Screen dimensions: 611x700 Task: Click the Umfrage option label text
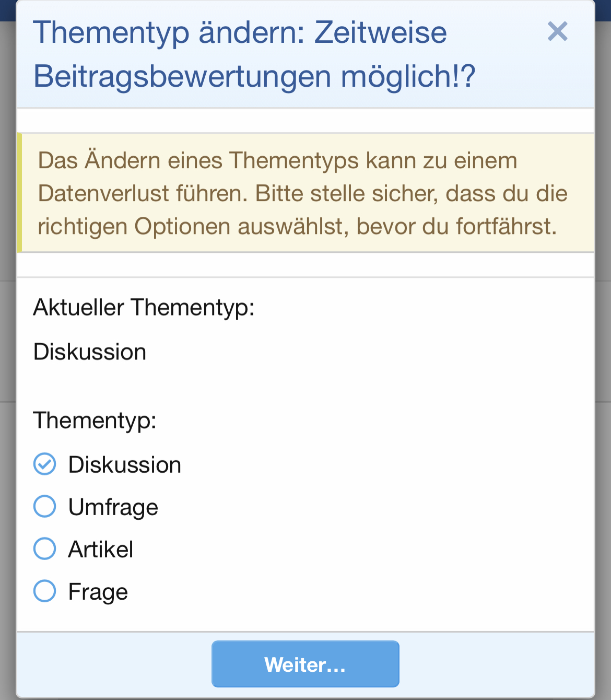[113, 507]
